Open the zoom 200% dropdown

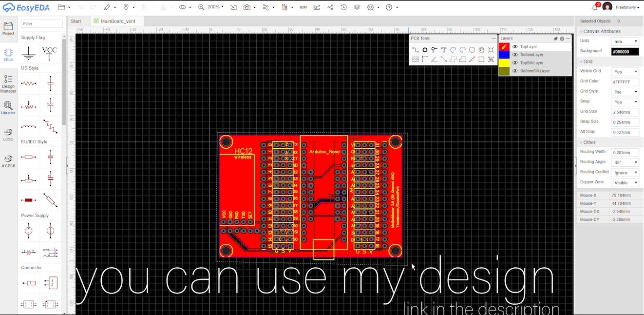215,7
